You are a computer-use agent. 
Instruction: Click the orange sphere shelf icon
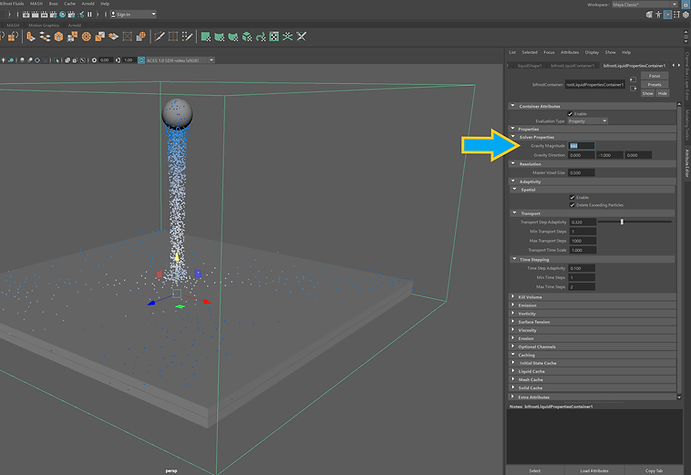pyautogui.click(x=86, y=37)
